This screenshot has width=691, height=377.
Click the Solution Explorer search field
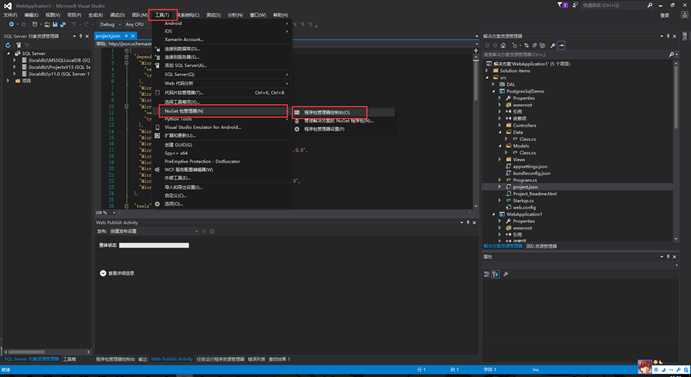575,55
